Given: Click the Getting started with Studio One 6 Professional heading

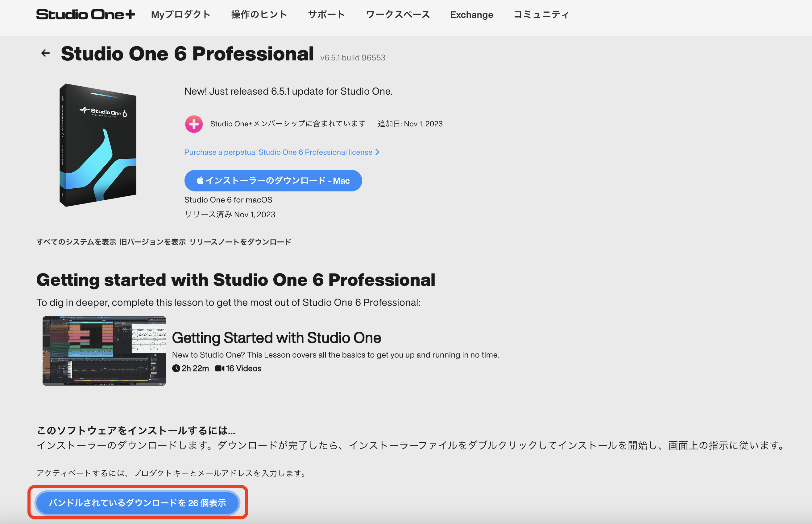Looking at the screenshot, I should click(236, 280).
